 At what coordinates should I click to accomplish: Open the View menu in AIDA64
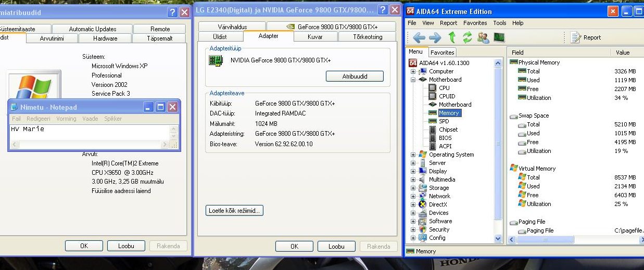tap(428, 23)
